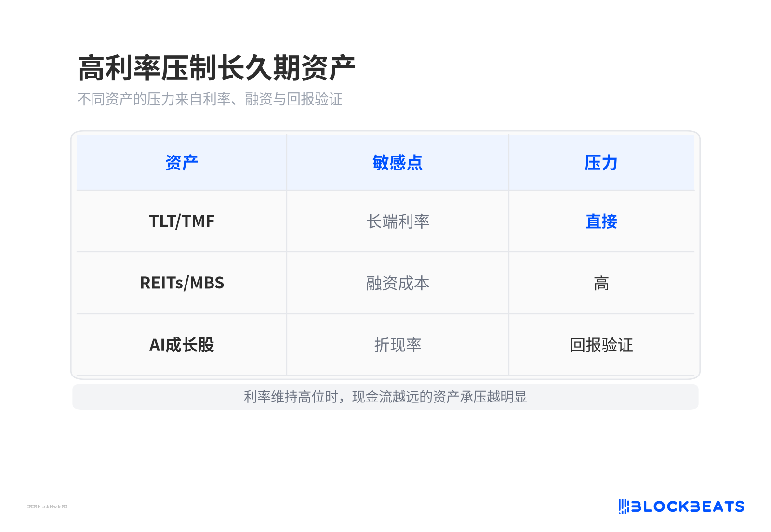Click the small BlockBeats watermark text
This screenshot has width=771, height=532.
pos(47,506)
